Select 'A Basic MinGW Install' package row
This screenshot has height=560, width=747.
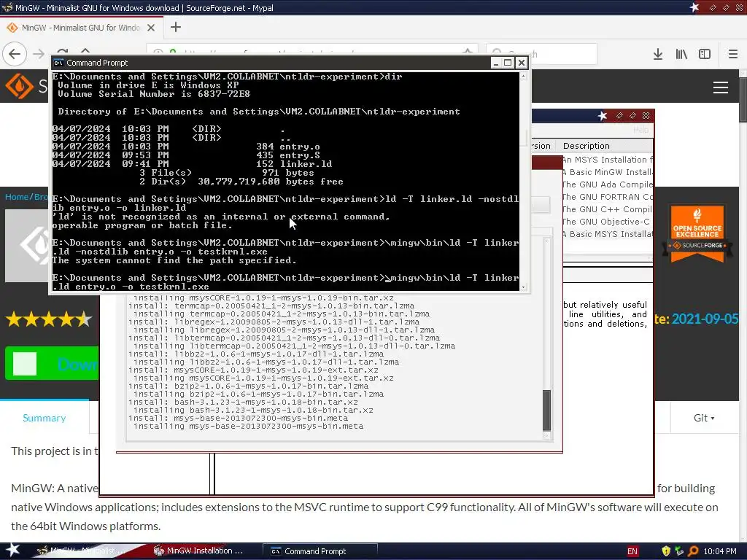pos(608,172)
